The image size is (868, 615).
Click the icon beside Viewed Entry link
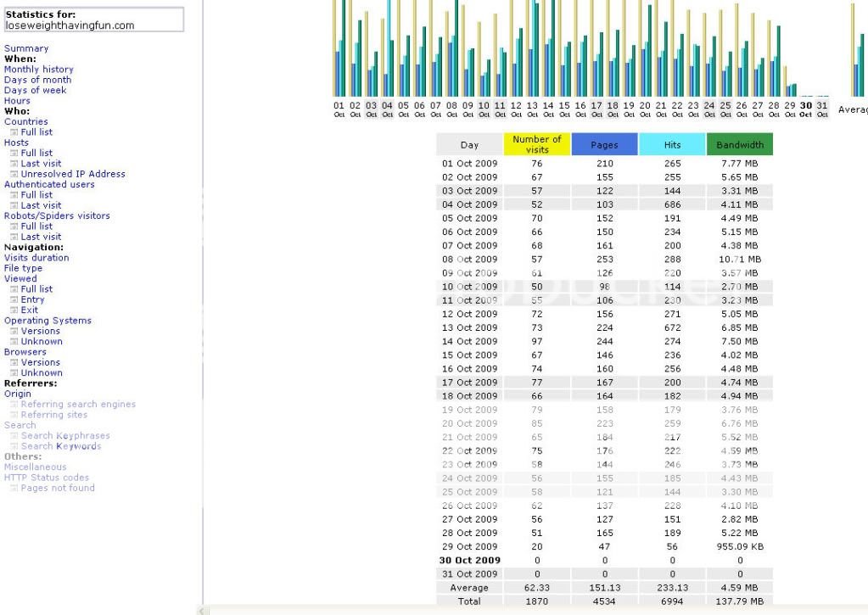click(x=14, y=299)
